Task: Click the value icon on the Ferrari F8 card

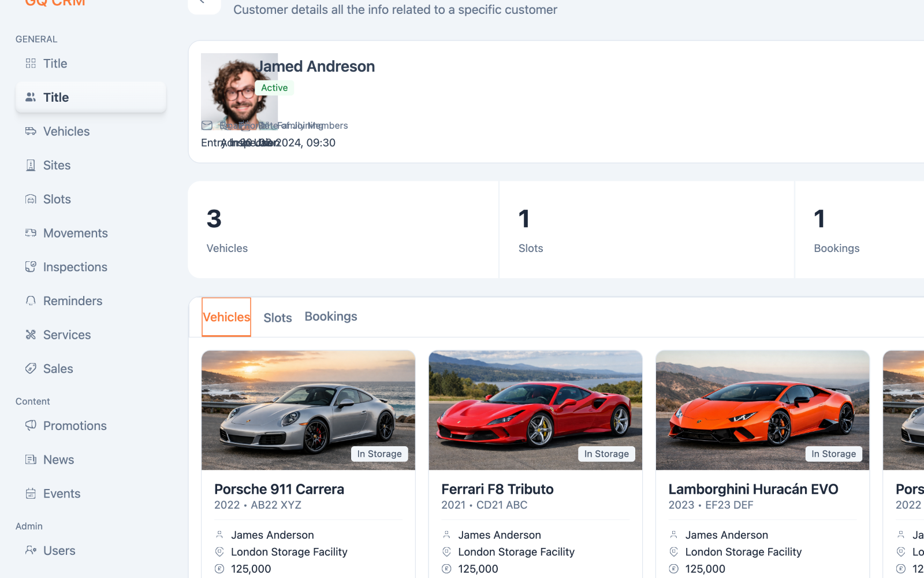Action: click(x=446, y=569)
